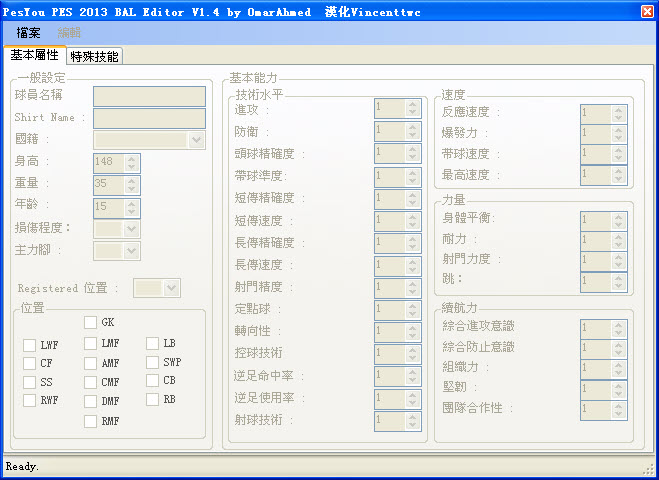Viewport: 659px width, 480px height.
Task: Click the 逆足命中率 value stepper
Action: click(398, 376)
